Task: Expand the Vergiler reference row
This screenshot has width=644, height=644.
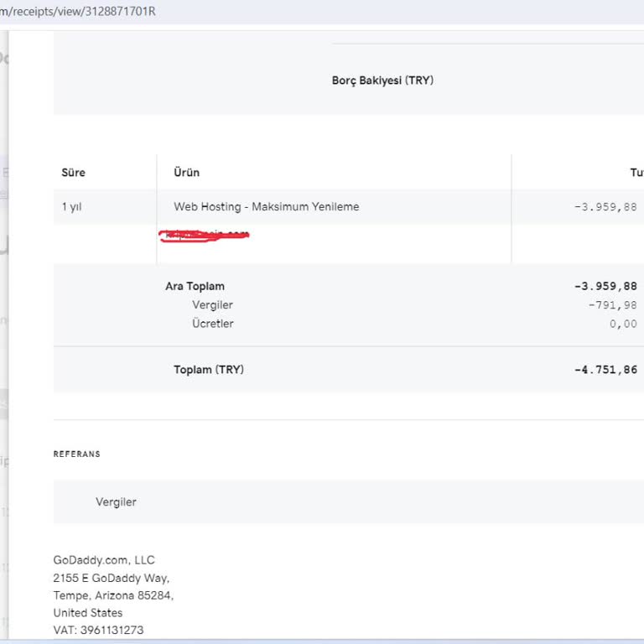Action: (x=116, y=502)
